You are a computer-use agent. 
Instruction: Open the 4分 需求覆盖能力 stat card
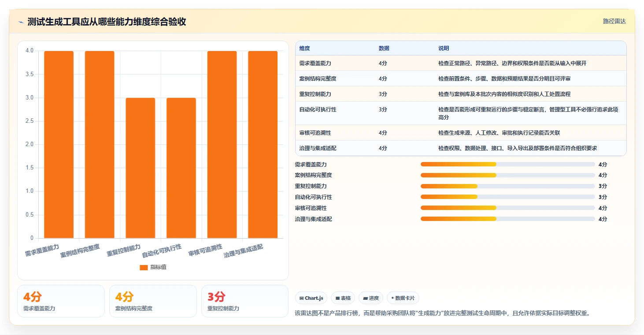(61, 301)
